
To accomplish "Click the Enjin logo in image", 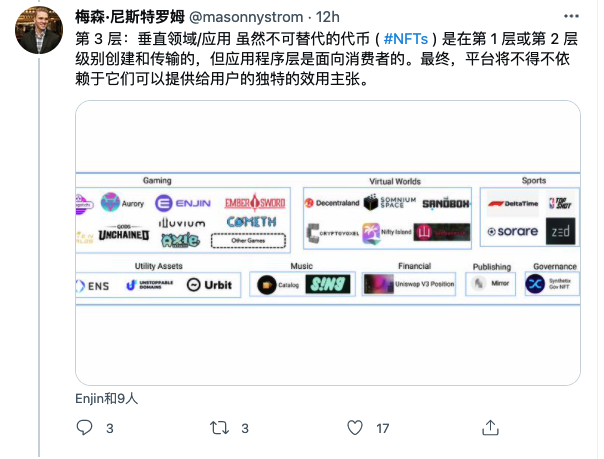I will pos(183,203).
